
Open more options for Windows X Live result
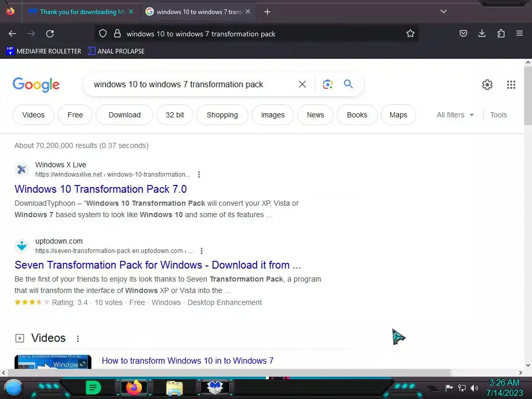tap(199, 175)
